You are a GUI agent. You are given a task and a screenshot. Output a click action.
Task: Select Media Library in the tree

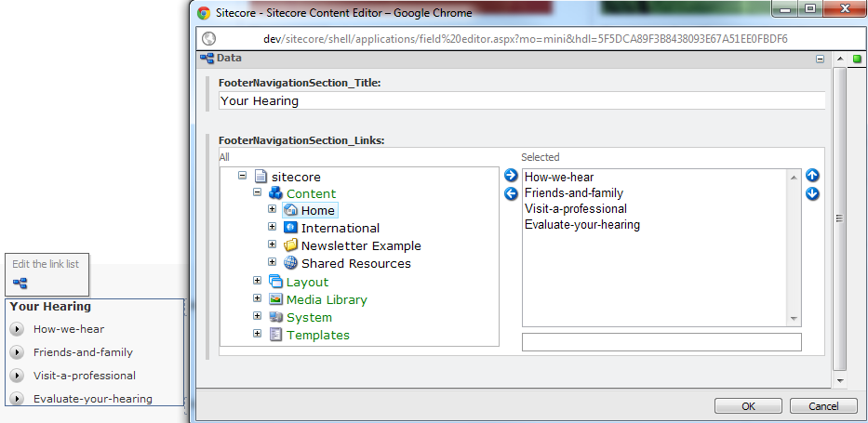click(x=327, y=299)
